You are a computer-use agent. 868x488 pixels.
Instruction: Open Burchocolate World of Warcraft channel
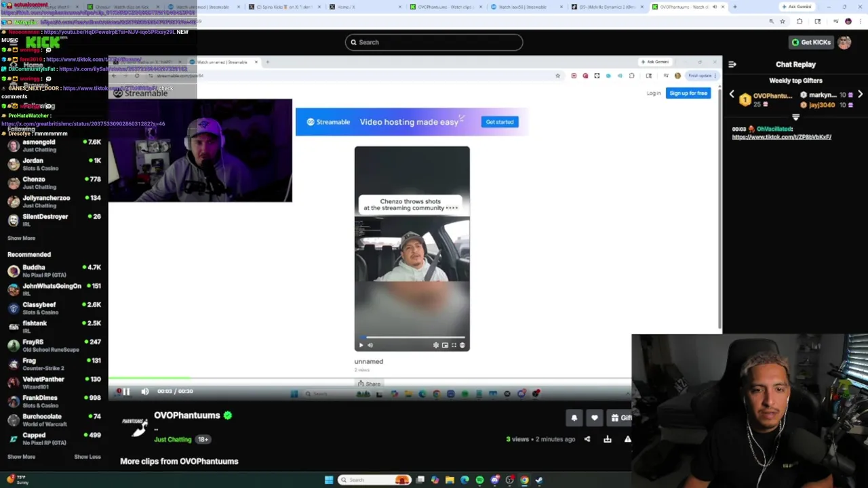click(x=54, y=420)
